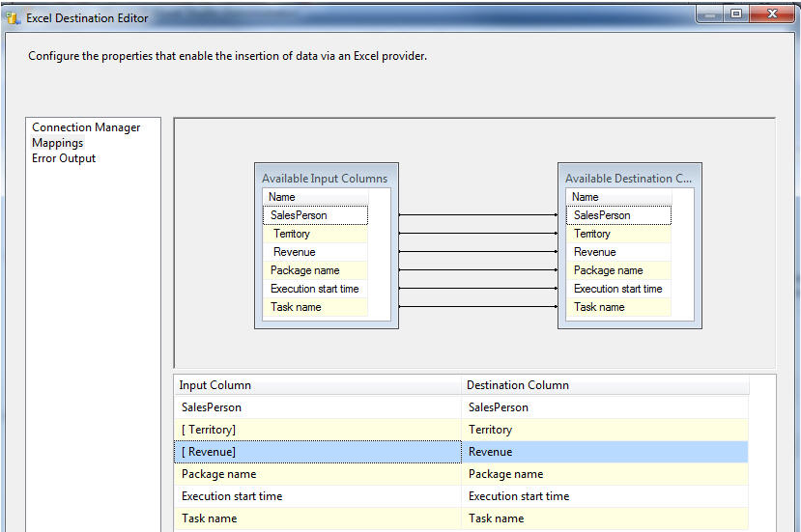Select Task name in Available Input Columns
This screenshot has height=532, width=801.
pos(296,307)
